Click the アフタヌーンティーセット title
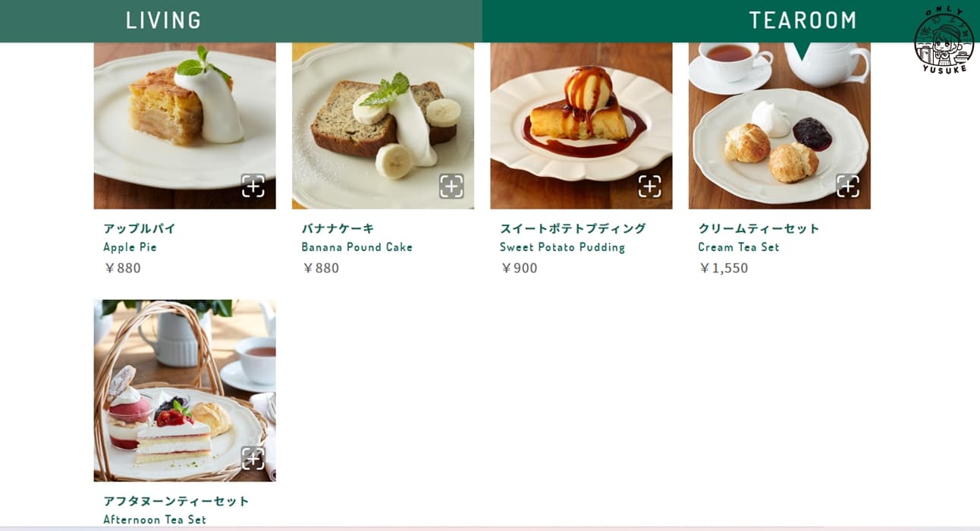 (176, 501)
